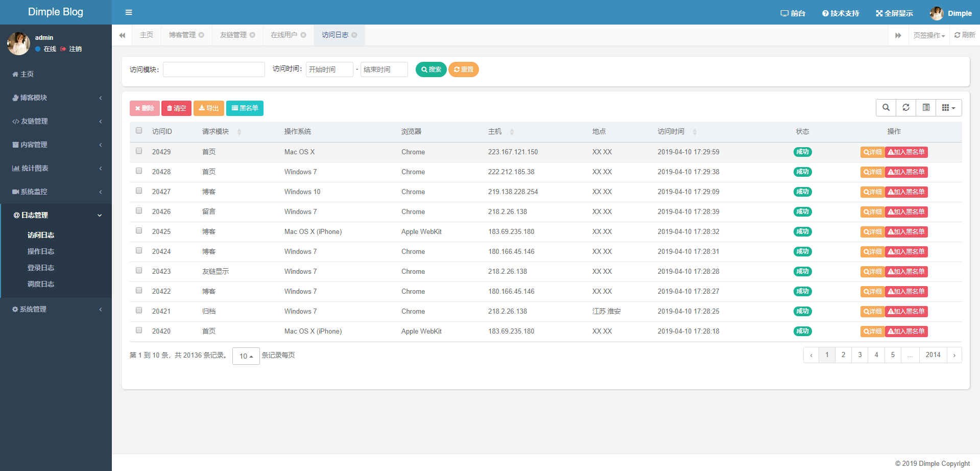Check the row 20428 checkbox
This screenshot has height=471, width=980.
click(139, 171)
